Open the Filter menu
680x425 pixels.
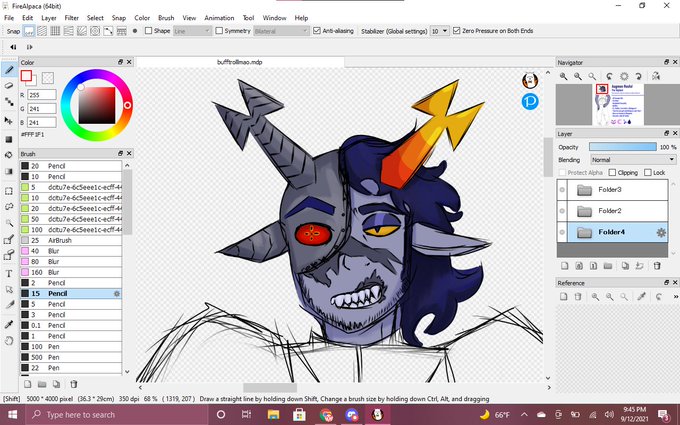[x=72, y=18]
